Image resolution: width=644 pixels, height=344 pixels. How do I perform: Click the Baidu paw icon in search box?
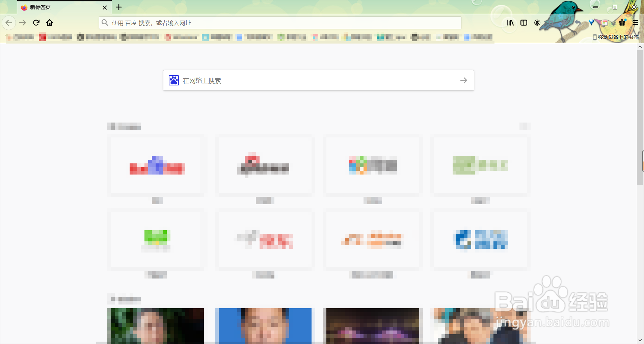[x=173, y=80]
